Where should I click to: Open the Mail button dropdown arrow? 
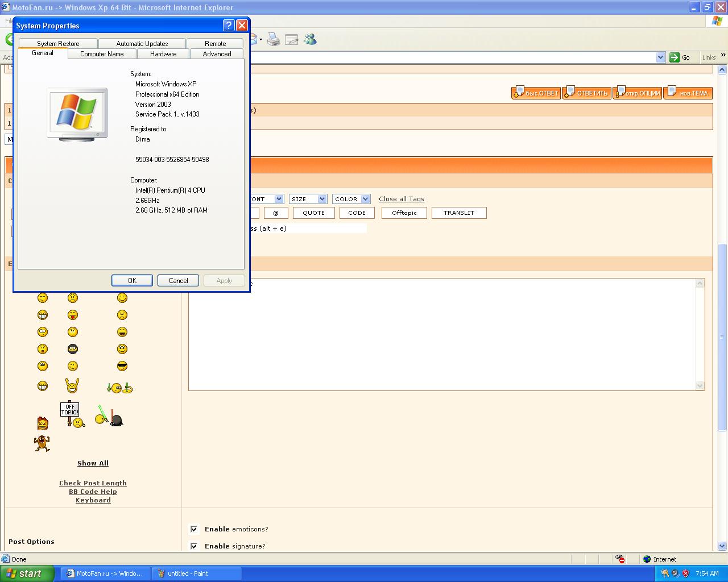coord(260,40)
